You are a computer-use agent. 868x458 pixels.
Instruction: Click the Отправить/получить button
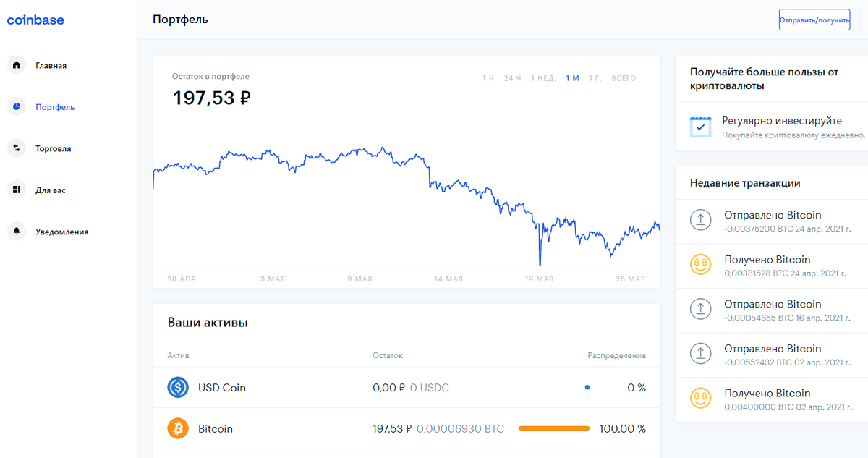[814, 20]
